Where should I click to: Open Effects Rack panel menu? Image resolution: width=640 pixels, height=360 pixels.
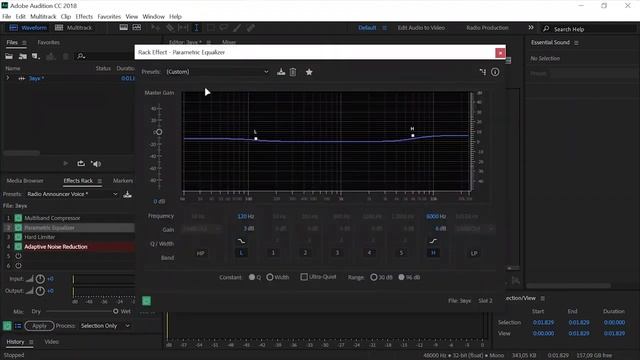(100, 181)
